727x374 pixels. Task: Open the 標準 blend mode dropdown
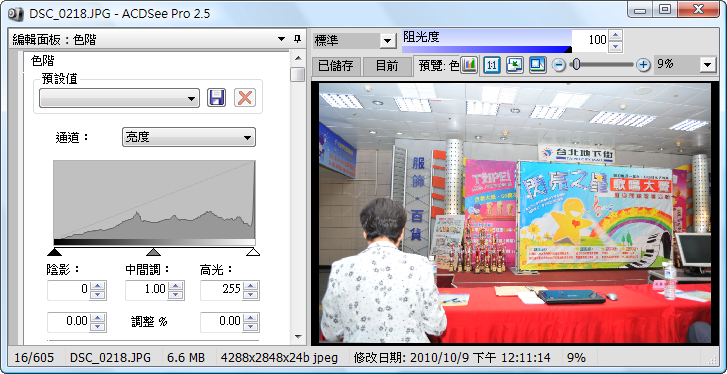coord(353,40)
